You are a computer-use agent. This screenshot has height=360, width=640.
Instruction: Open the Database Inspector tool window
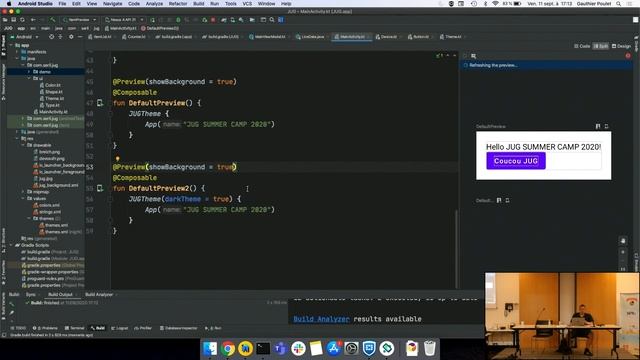tap(179, 328)
